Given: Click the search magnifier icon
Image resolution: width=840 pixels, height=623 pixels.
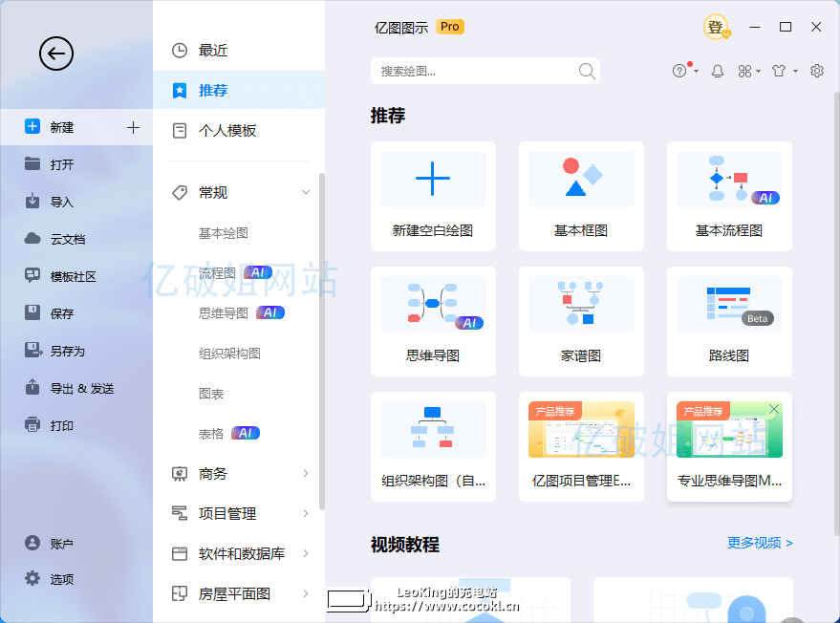Looking at the screenshot, I should pyautogui.click(x=587, y=71).
